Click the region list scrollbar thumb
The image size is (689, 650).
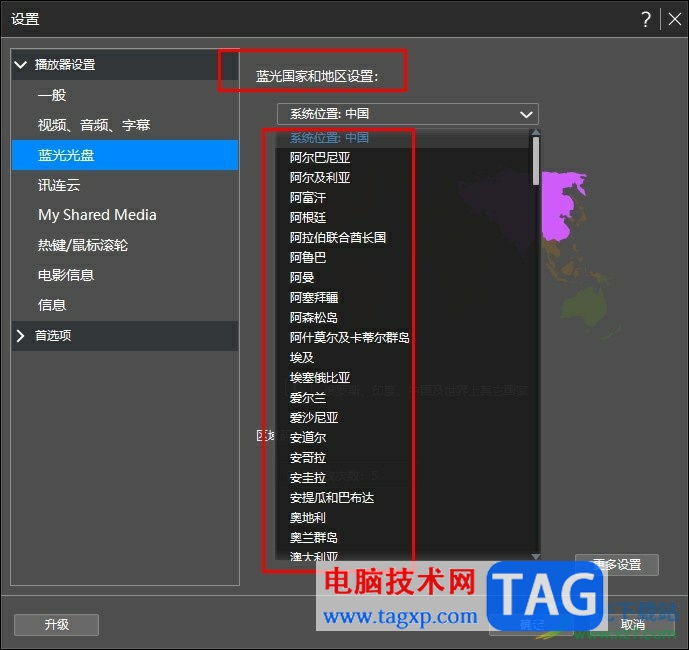coord(536,161)
